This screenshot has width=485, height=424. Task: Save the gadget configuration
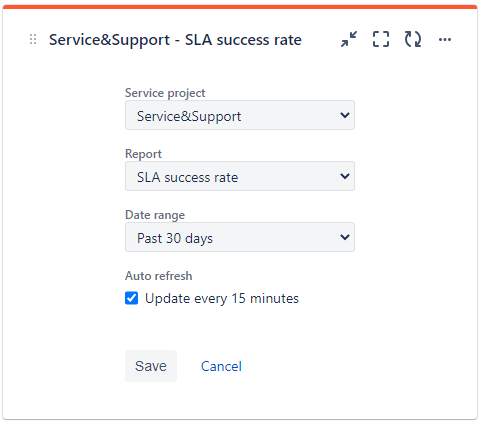coord(151,366)
